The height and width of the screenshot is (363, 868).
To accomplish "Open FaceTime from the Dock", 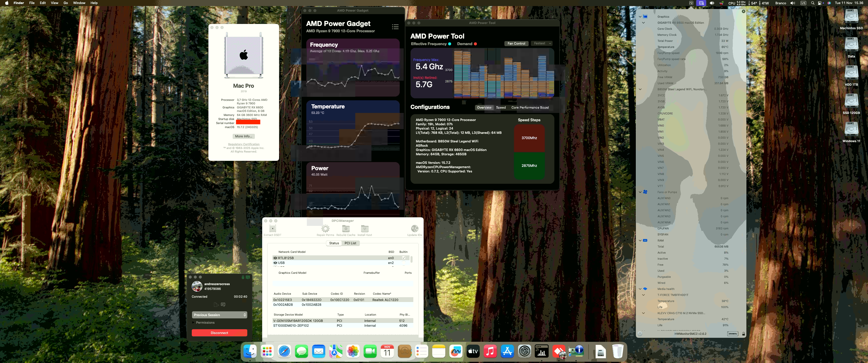I will (x=370, y=352).
